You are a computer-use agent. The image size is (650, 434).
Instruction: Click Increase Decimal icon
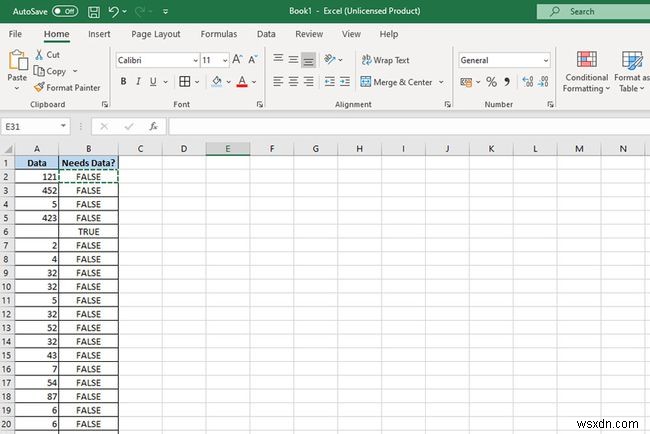click(x=527, y=82)
